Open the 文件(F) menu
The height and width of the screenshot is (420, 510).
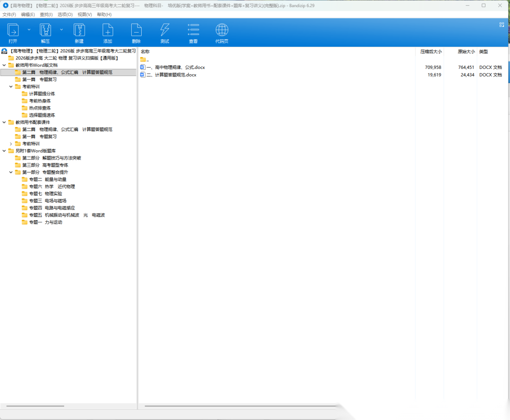click(x=9, y=15)
